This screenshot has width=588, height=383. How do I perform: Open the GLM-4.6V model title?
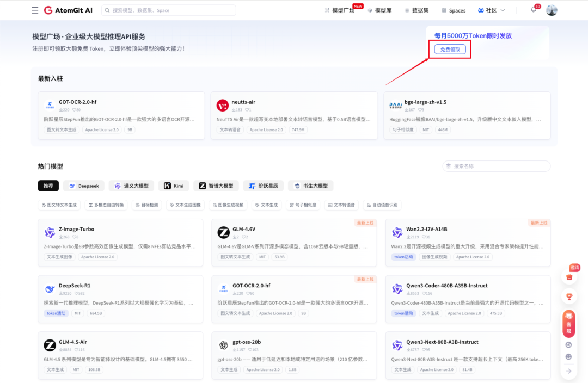[x=244, y=229]
